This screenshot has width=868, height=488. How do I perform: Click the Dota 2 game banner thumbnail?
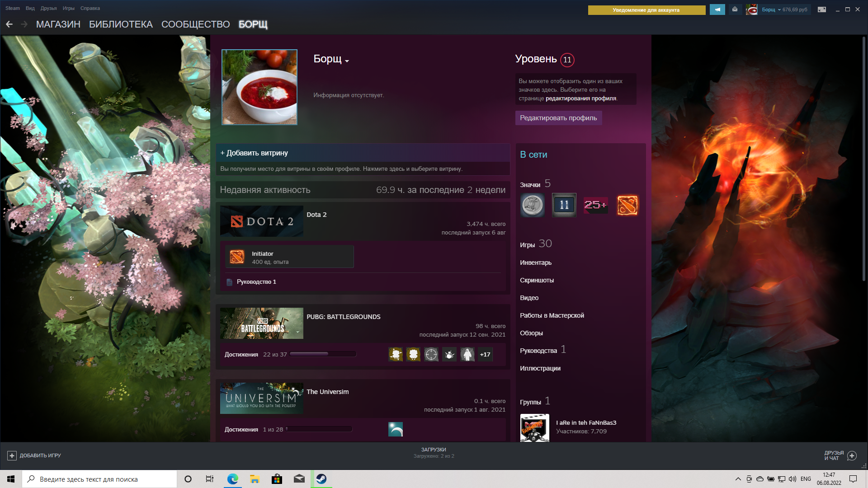coord(261,221)
